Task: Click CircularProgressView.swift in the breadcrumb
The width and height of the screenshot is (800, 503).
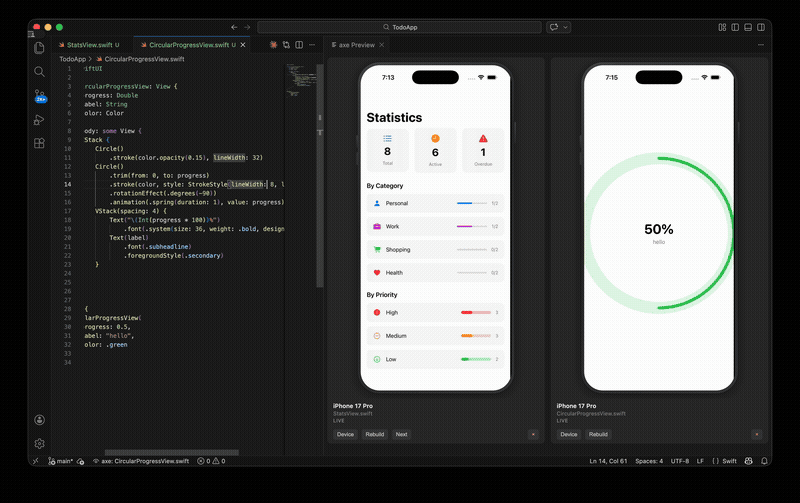Action: tap(144, 59)
